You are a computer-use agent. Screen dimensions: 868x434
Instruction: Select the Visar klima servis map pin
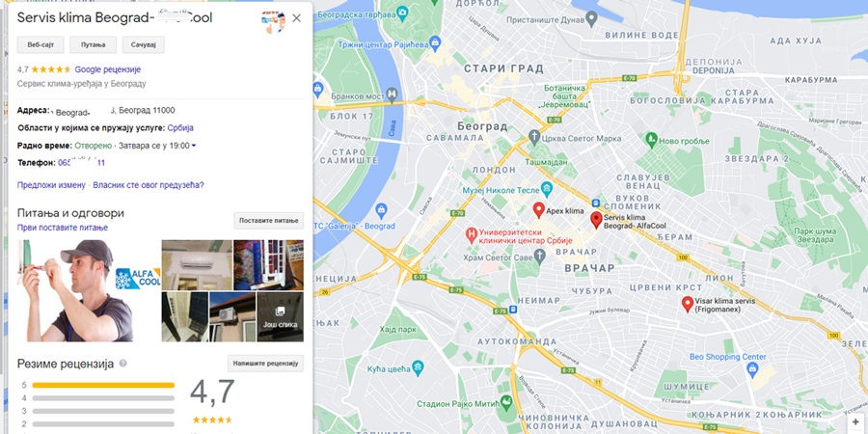(687, 304)
